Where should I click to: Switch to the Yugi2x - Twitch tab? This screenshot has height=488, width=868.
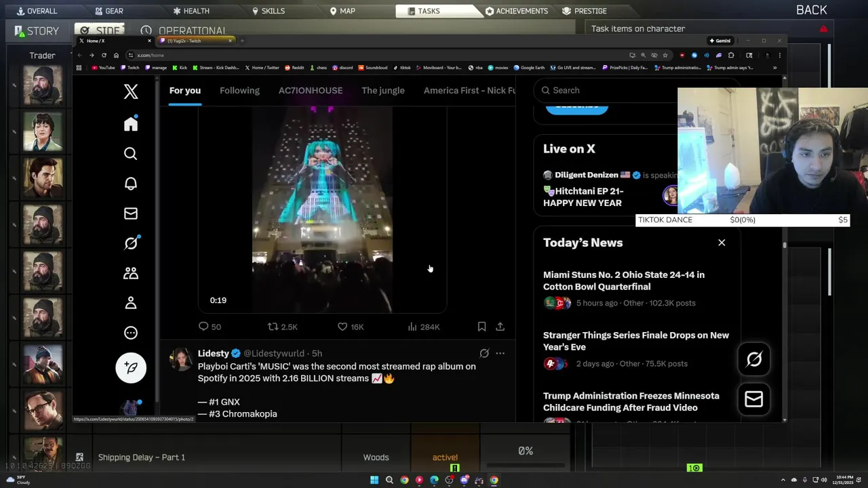click(195, 41)
